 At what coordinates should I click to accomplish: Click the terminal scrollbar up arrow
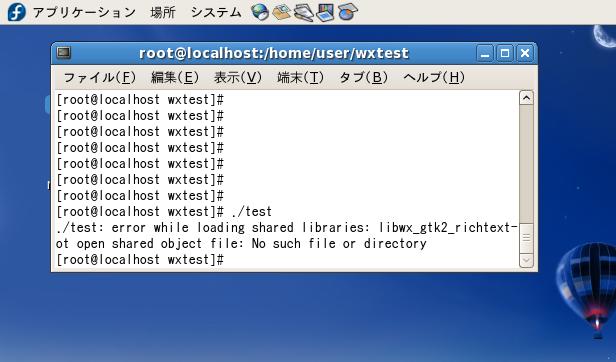click(526, 98)
